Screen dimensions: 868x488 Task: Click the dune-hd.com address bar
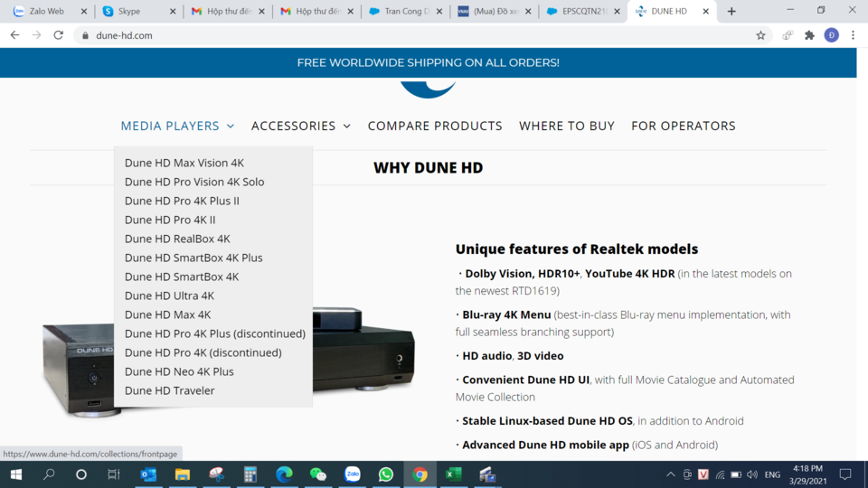(415, 35)
